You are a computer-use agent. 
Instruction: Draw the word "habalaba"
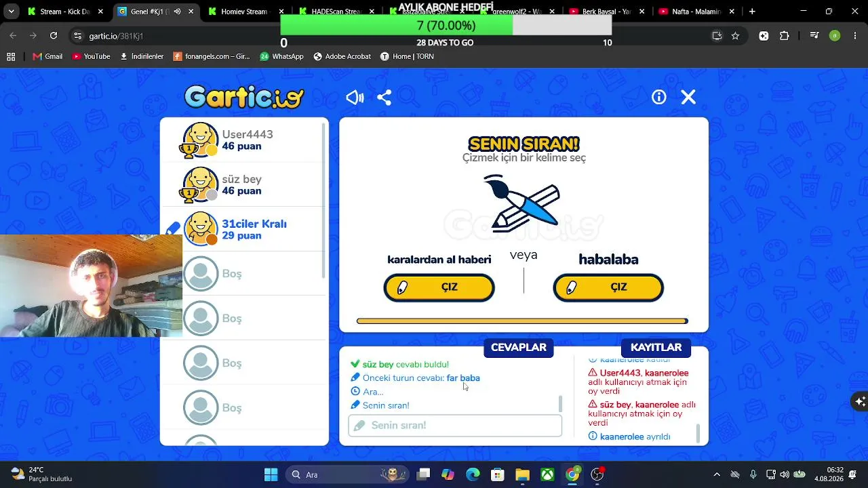click(x=608, y=287)
